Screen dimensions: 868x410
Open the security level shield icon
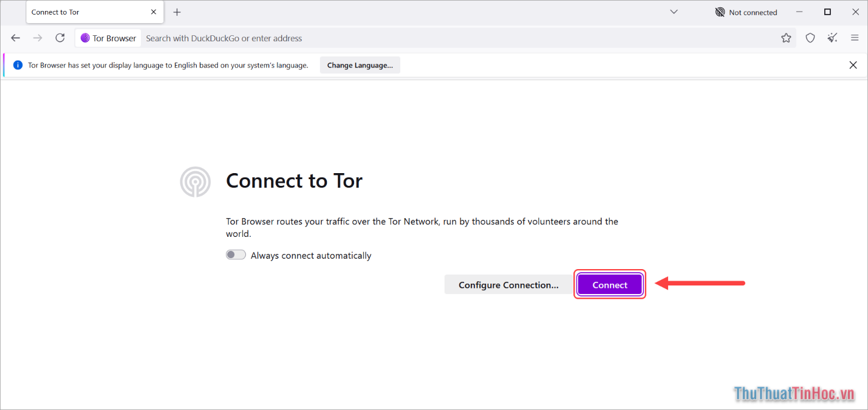[x=810, y=38]
